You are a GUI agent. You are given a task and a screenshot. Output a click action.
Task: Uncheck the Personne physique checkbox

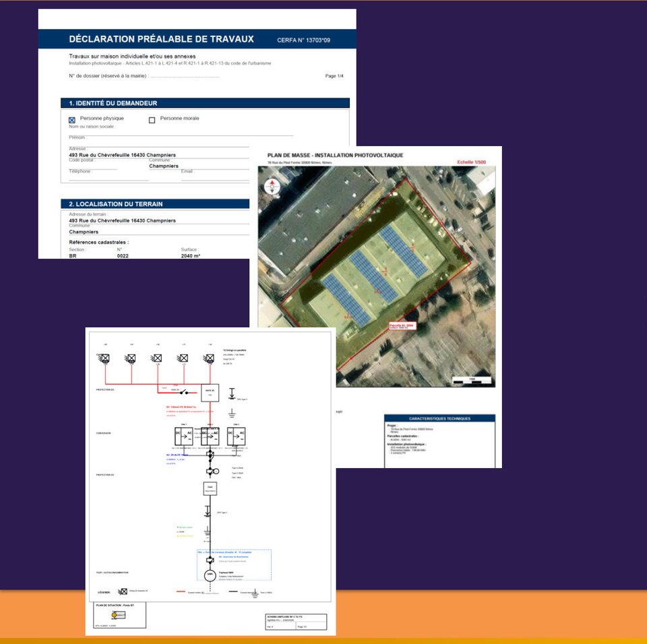click(x=73, y=118)
